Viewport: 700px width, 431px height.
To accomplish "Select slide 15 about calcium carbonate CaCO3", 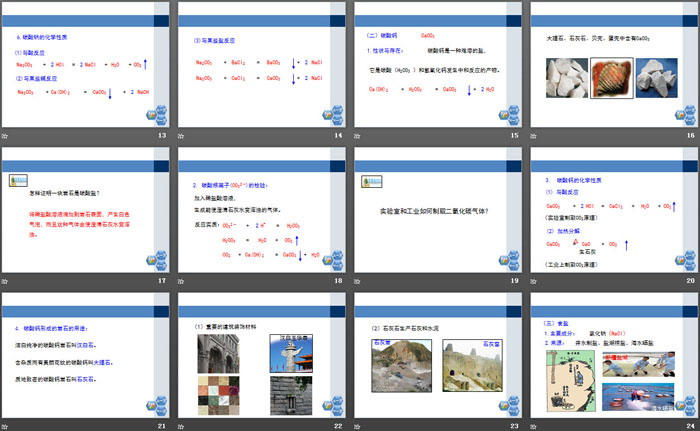I will coord(438,65).
